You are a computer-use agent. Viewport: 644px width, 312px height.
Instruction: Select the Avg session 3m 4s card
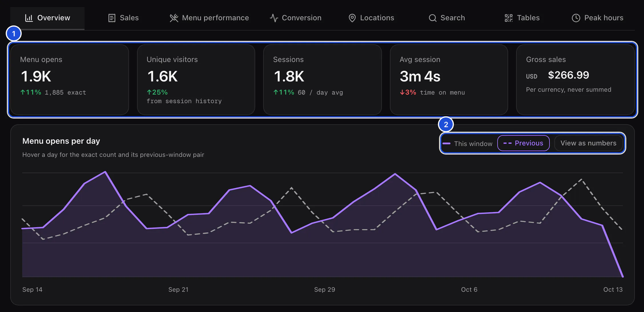449,80
